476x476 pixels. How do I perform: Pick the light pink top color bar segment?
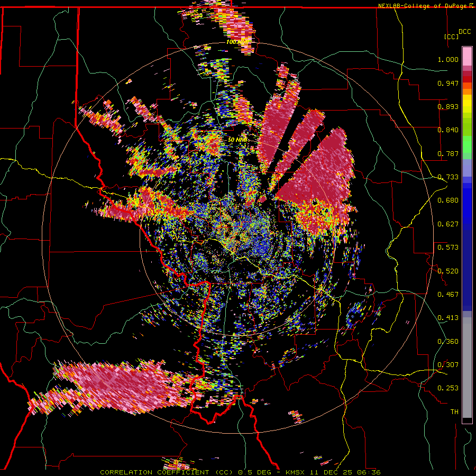tap(467, 56)
